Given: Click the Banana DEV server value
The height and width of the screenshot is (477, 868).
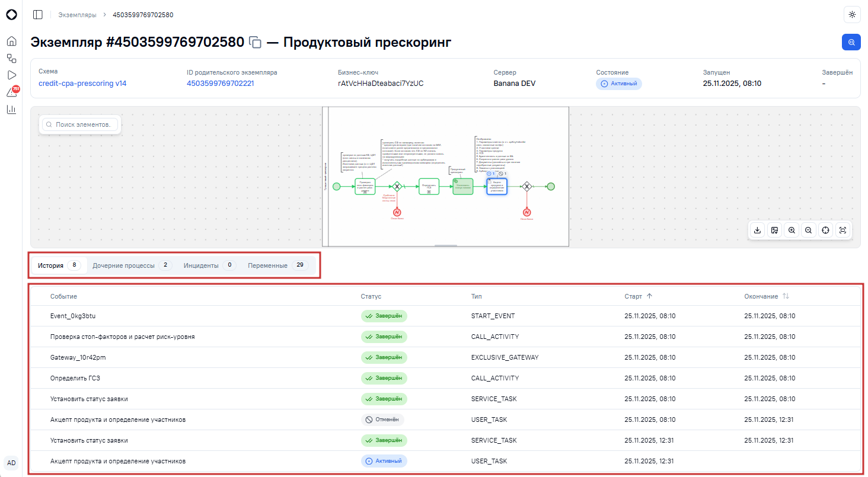Looking at the screenshot, I should (515, 84).
